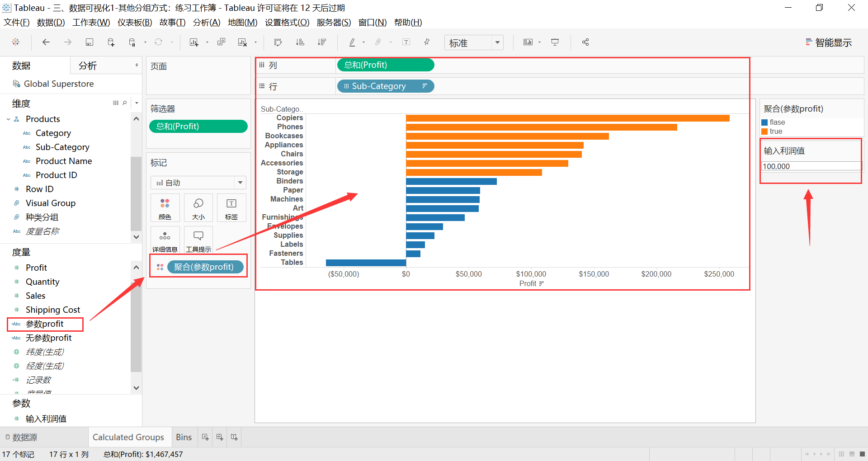
Task: Click the new story tab icon
Action: [x=234, y=437]
